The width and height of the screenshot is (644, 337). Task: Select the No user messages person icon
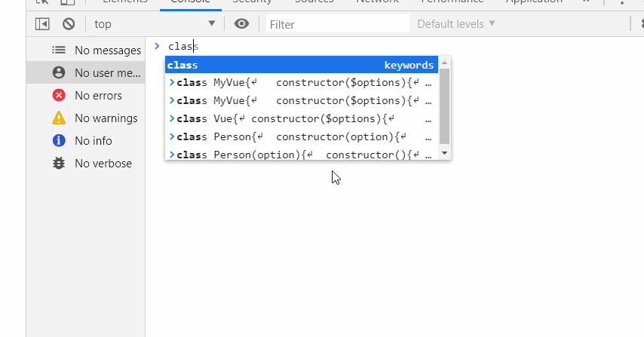(59, 72)
